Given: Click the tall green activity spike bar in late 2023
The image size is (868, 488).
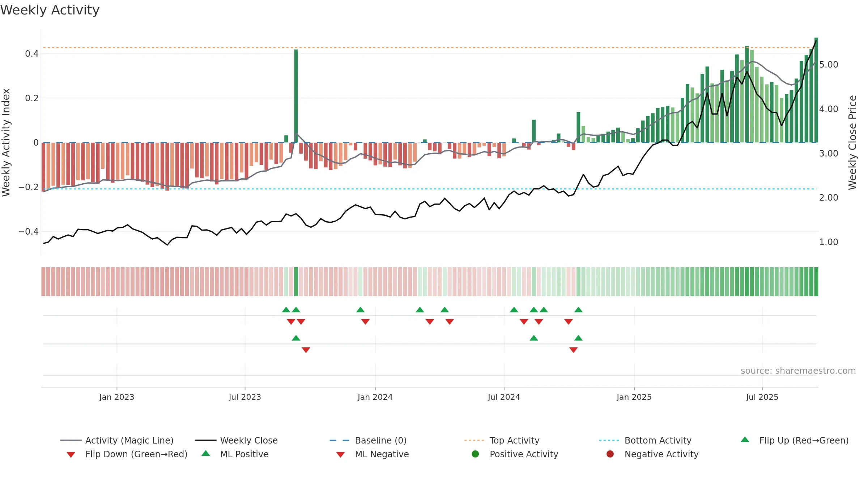Looking at the screenshot, I should 296,96.
